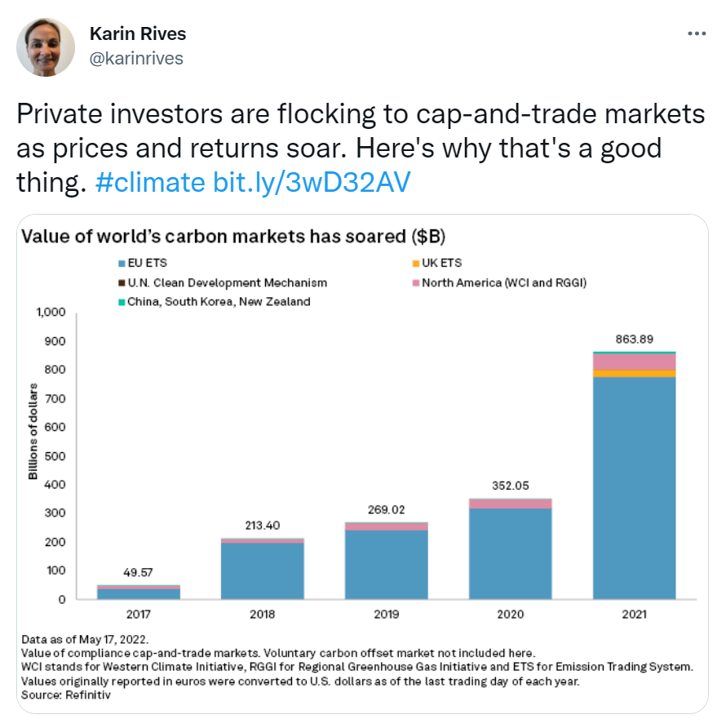Image resolution: width=726 pixels, height=728 pixels.
Task: Click the EU ETS blue legend swatch
Action: pyautogui.click(x=122, y=264)
